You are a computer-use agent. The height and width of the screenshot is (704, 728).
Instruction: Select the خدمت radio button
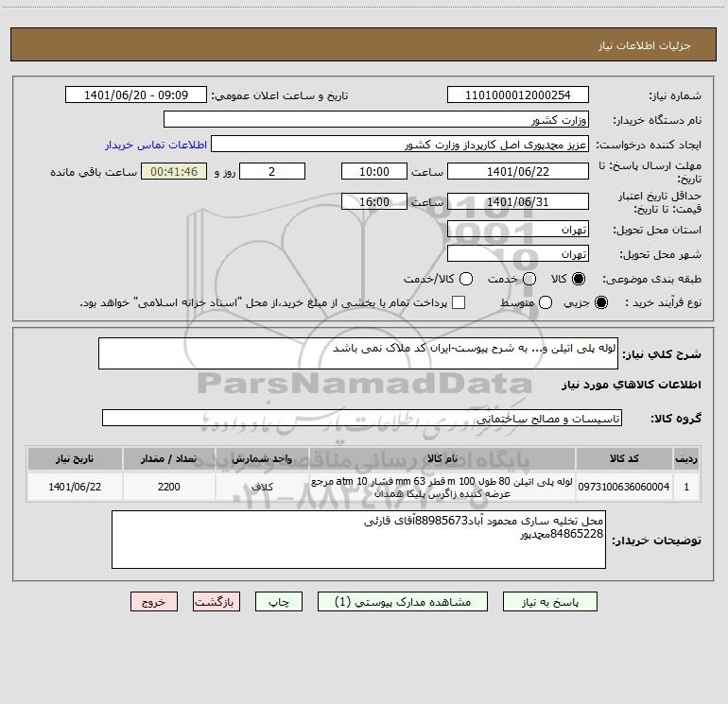529,279
